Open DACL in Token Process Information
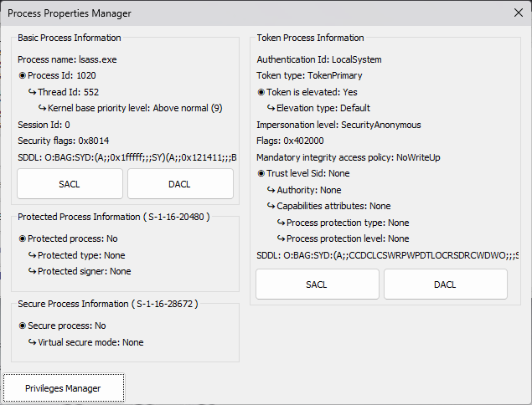532x405 pixels. [x=445, y=285]
